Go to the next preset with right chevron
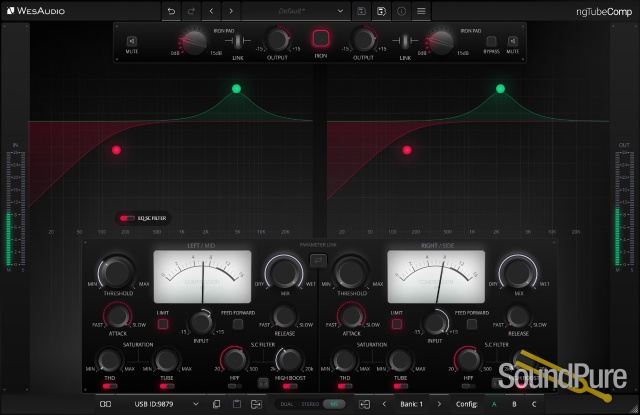 tap(231, 11)
